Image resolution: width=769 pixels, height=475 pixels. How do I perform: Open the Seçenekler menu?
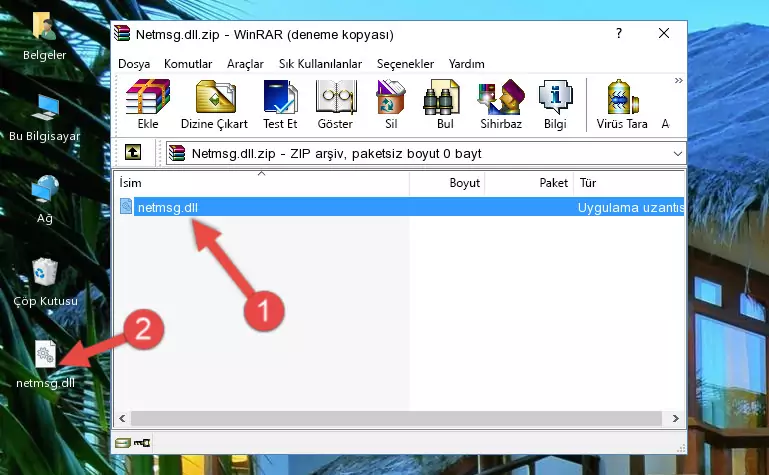405,64
